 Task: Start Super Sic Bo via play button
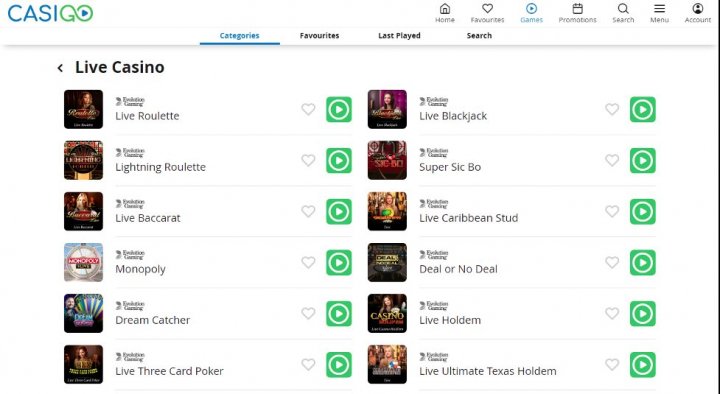(x=642, y=161)
